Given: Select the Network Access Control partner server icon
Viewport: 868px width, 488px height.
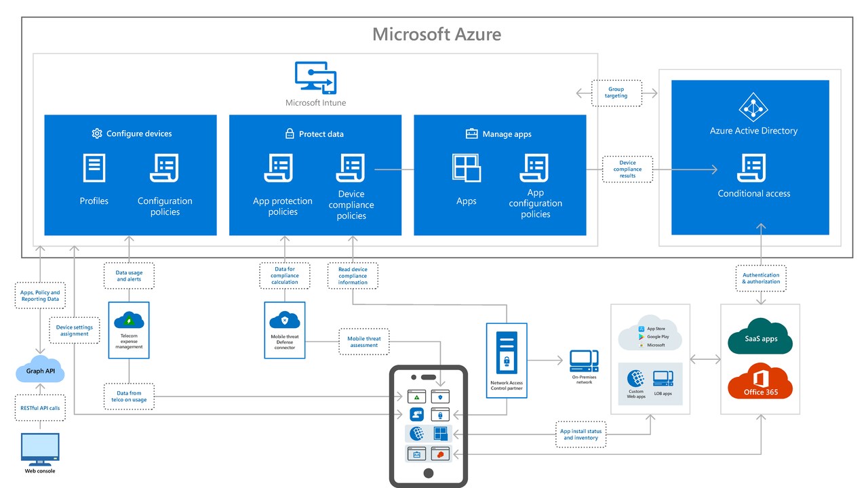Looking at the screenshot, I should coord(507,352).
